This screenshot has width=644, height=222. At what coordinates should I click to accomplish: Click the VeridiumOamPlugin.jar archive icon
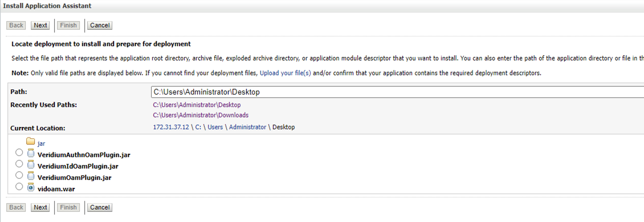click(31, 176)
